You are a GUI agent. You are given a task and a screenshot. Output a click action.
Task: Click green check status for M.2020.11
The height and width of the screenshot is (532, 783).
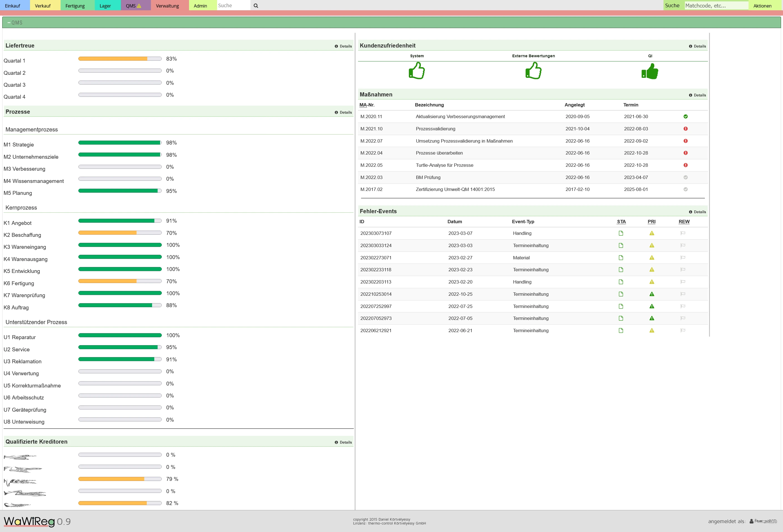pyautogui.click(x=686, y=116)
